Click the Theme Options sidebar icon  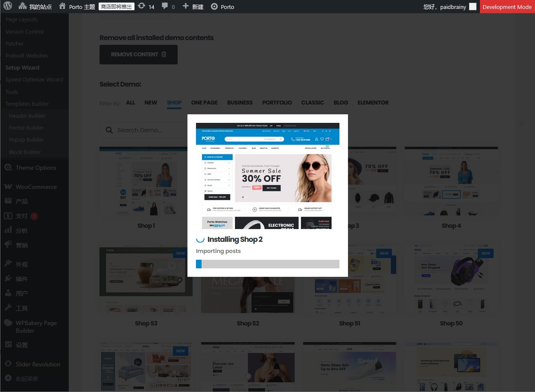(8, 168)
